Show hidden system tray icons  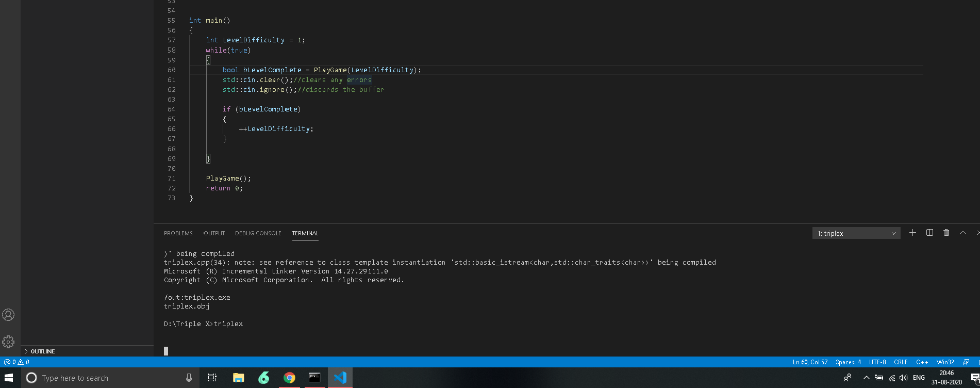[866, 378]
